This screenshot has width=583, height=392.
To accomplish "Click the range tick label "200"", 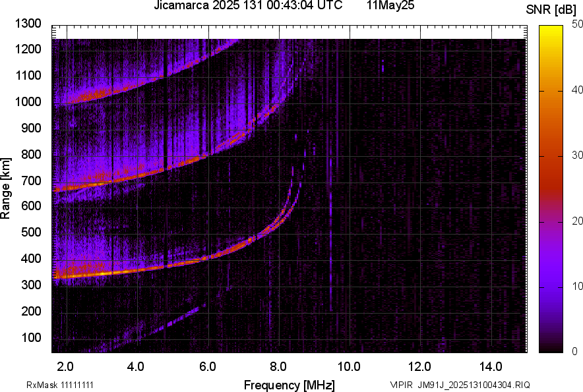I will point(31,311).
